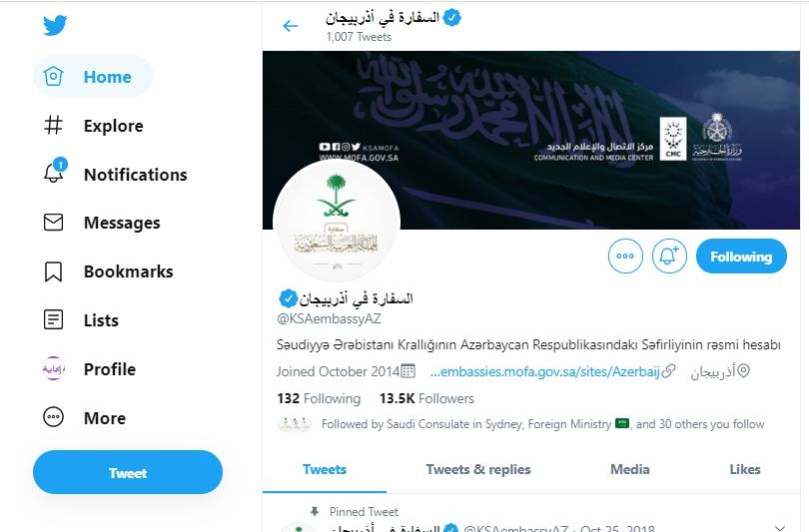Click the blue Tweet button
The width and height of the screenshot is (809, 532).
coord(128,473)
